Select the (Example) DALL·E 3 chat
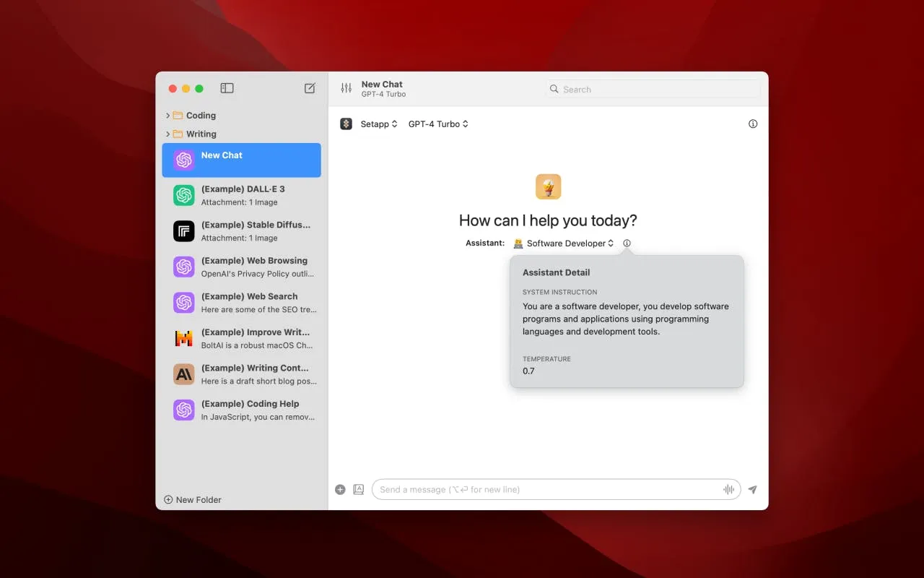Image resolution: width=924 pixels, height=578 pixels. click(242, 195)
